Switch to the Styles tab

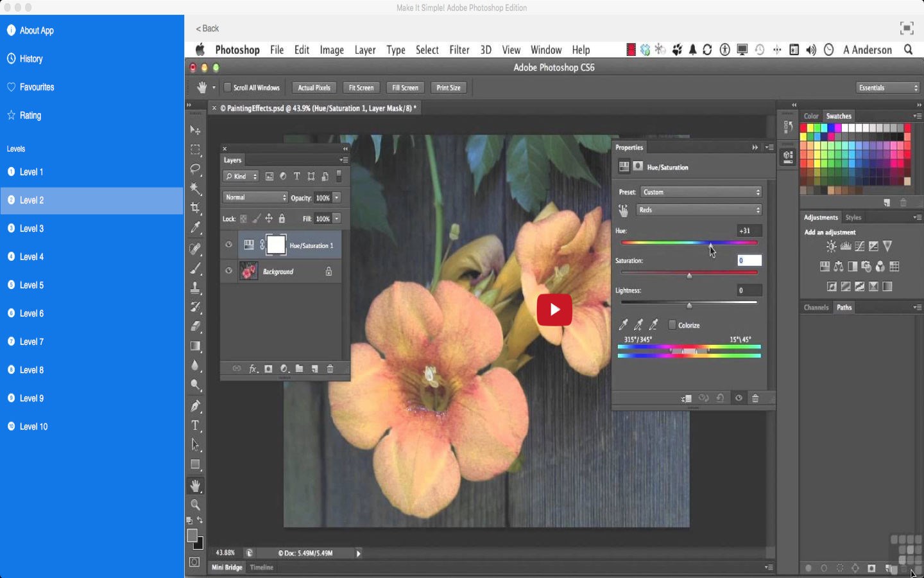853,218
